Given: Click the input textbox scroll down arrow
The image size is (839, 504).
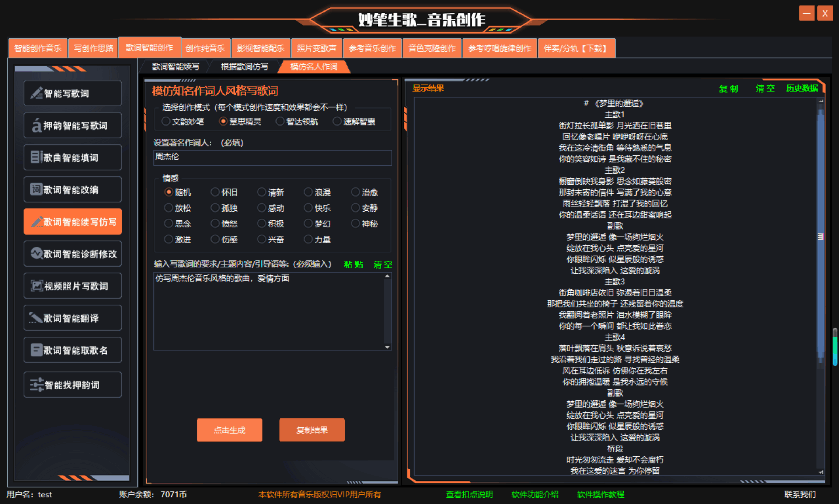Looking at the screenshot, I should pyautogui.click(x=387, y=347).
